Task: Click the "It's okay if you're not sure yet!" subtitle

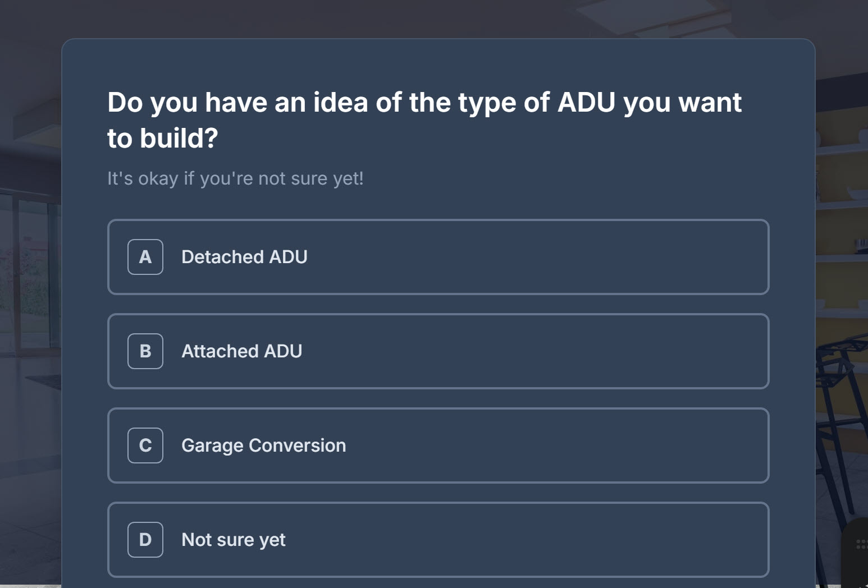Action: [235, 178]
